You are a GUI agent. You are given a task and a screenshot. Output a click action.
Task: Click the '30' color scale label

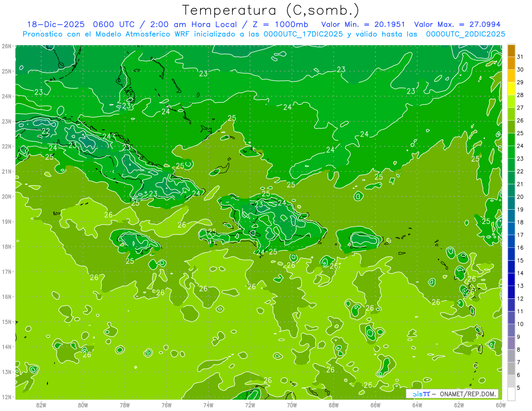point(520,70)
